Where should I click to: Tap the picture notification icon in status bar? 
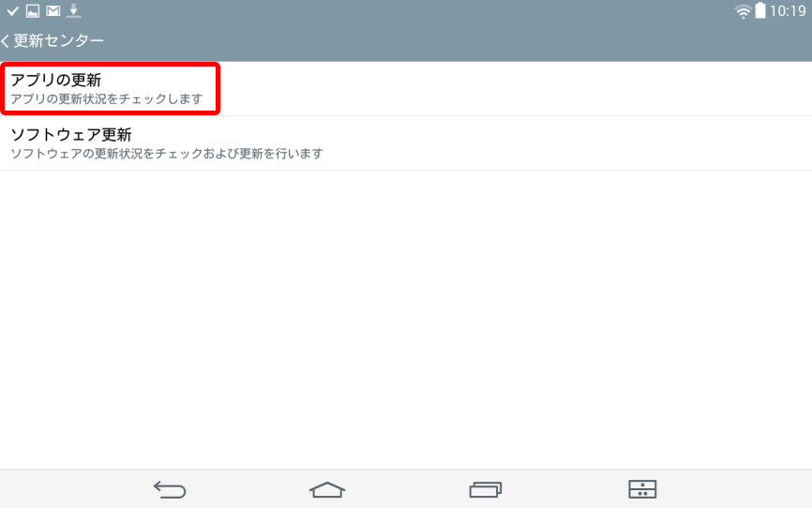(x=33, y=11)
